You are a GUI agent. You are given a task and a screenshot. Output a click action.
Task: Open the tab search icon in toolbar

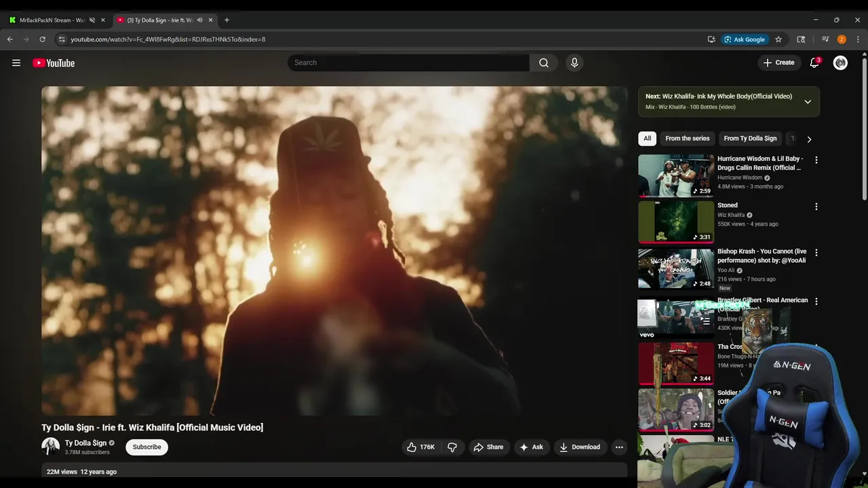tap(801, 39)
